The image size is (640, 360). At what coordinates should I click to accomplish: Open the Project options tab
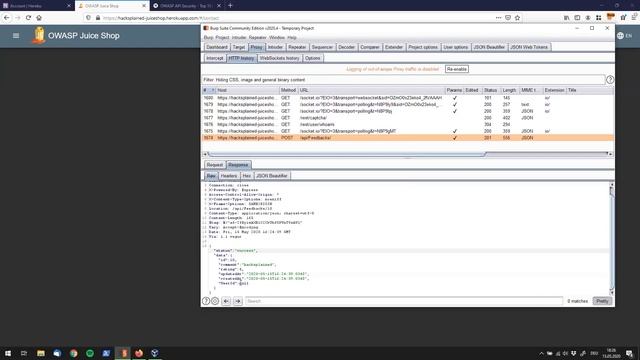click(x=423, y=47)
